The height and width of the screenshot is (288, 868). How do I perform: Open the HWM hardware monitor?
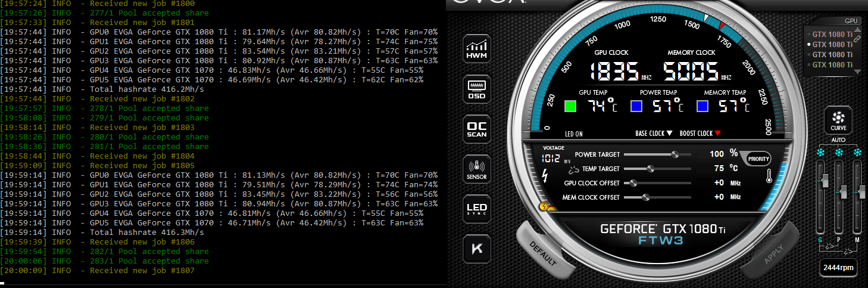click(476, 49)
